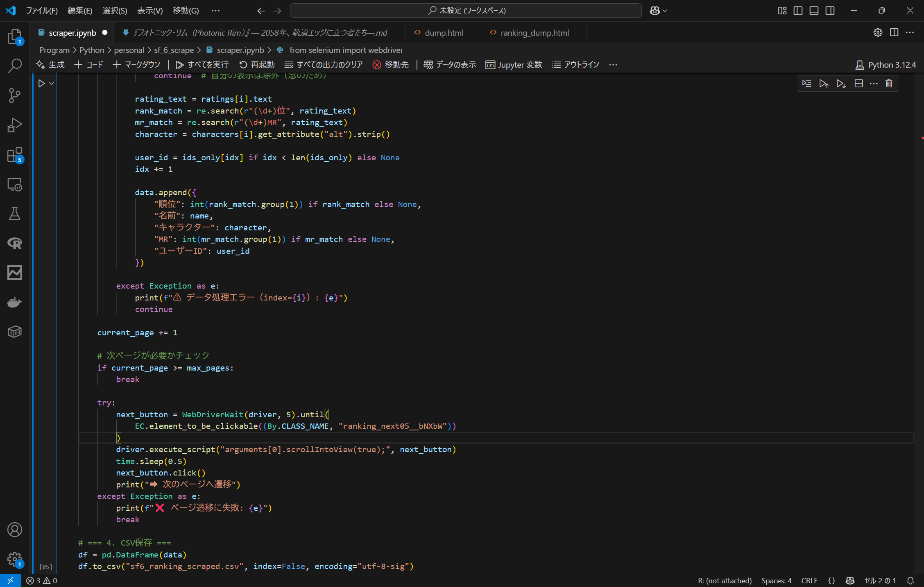Open the Customize Layout menu
This screenshot has height=587, width=924.
782,11
